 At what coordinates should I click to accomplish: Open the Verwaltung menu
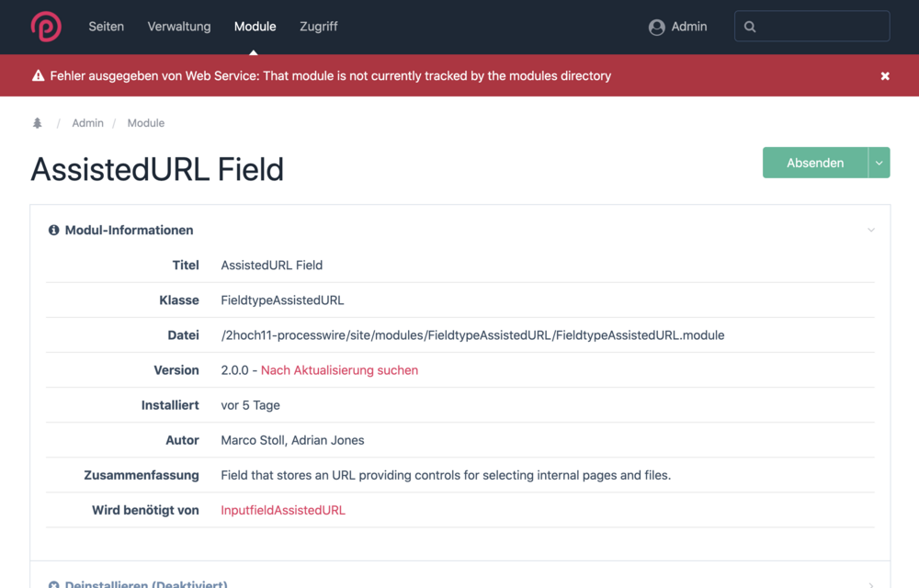[x=179, y=27]
